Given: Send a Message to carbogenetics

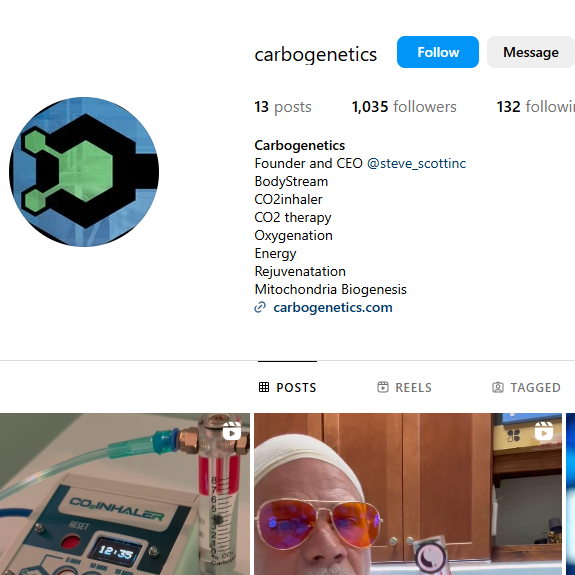Looking at the screenshot, I should pyautogui.click(x=531, y=52).
